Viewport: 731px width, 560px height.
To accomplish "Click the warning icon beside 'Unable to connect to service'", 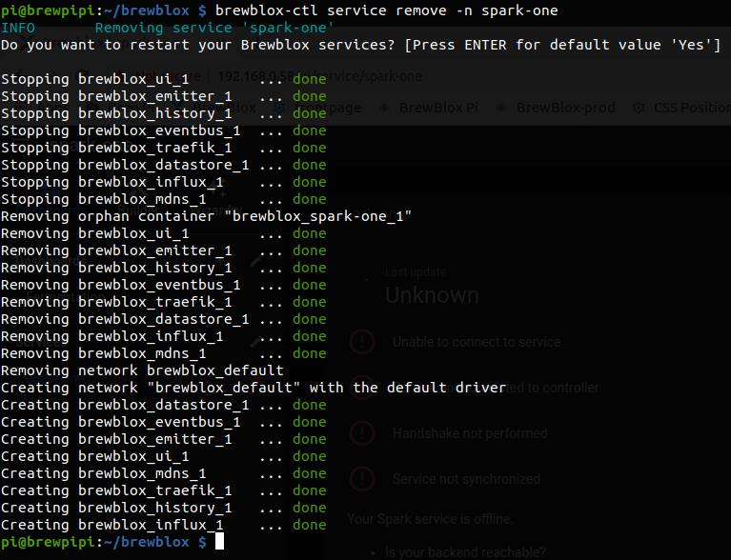I will point(362,342).
